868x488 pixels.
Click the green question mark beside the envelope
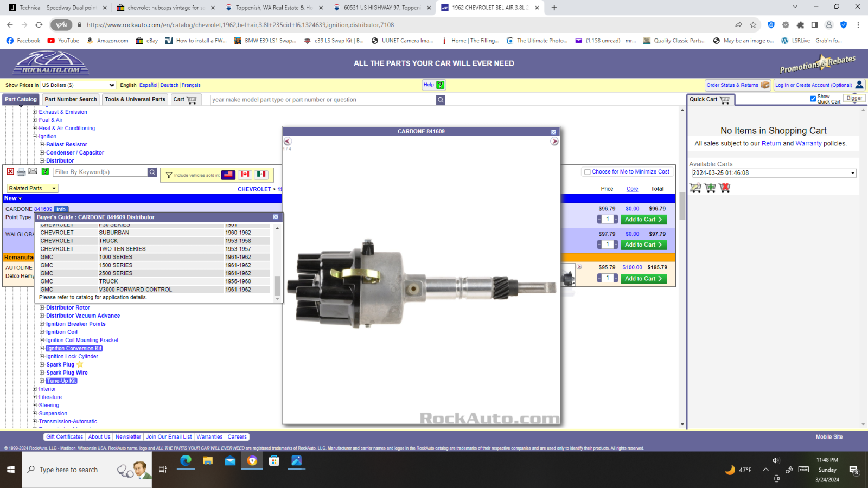[46, 171]
